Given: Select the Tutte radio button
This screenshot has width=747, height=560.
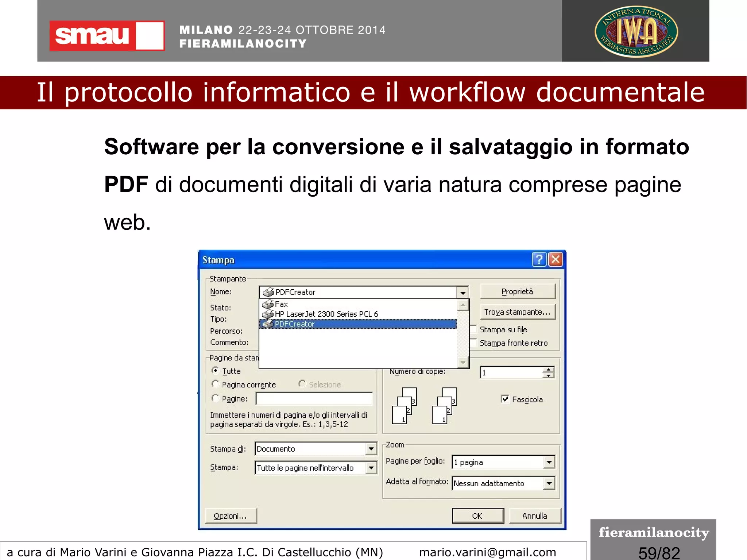Looking at the screenshot, I should (215, 370).
